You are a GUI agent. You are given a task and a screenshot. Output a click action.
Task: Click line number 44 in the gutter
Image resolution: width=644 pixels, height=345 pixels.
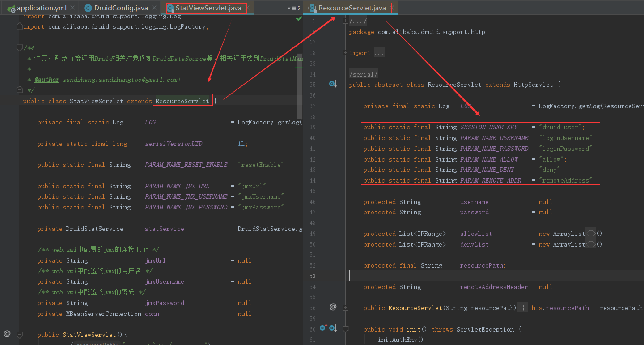(312, 180)
